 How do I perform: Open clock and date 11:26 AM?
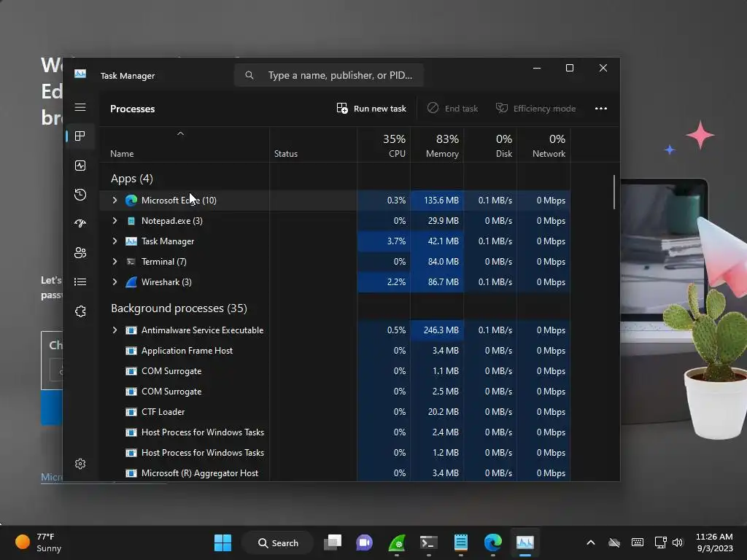714,542
